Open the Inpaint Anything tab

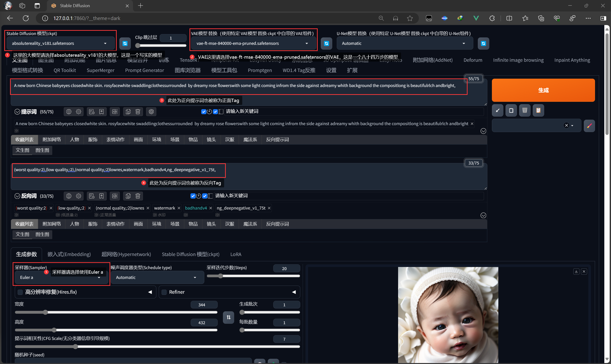572,60
